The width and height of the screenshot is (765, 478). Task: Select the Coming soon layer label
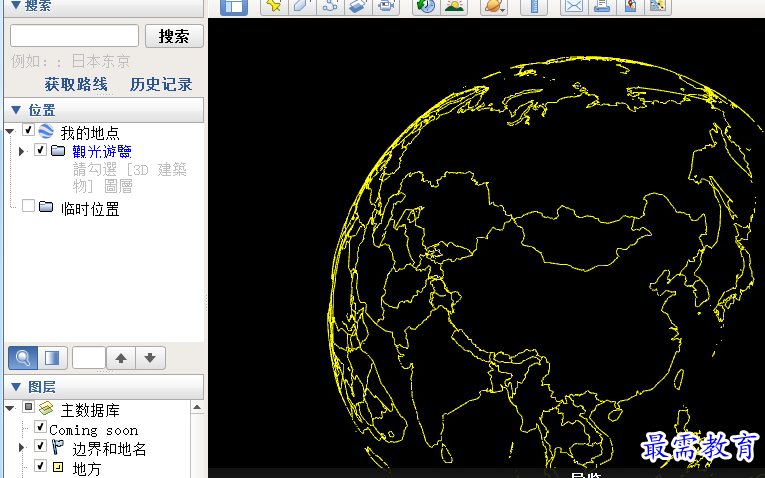click(94, 430)
